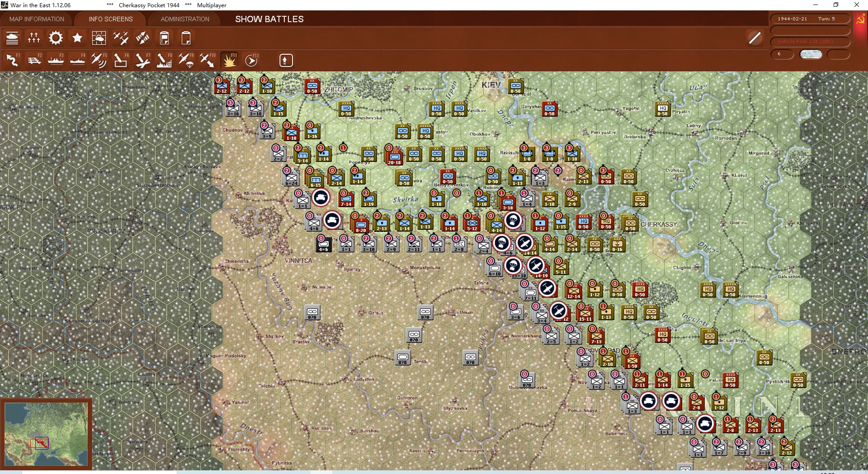Click the document icon with a flag
The width and height of the screenshot is (868, 474).
pos(164,38)
